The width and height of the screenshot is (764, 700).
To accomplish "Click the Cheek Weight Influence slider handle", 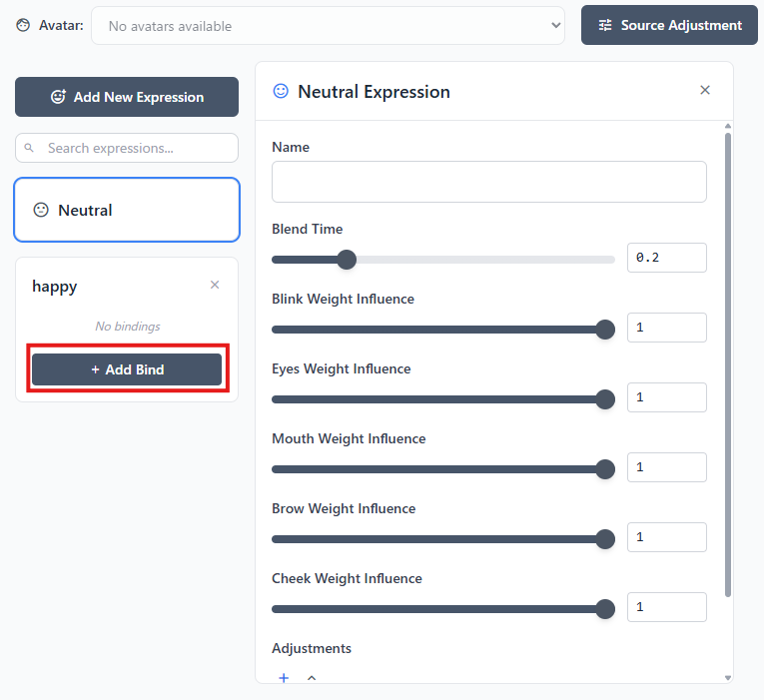I will pyautogui.click(x=604, y=609).
